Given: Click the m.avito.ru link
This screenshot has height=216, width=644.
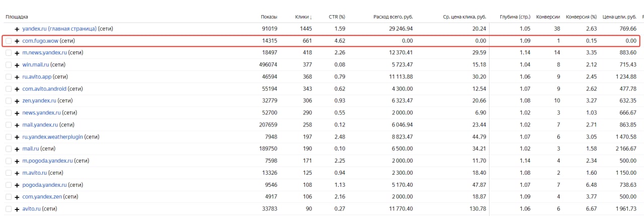Looking at the screenshot, I should (35, 173).
